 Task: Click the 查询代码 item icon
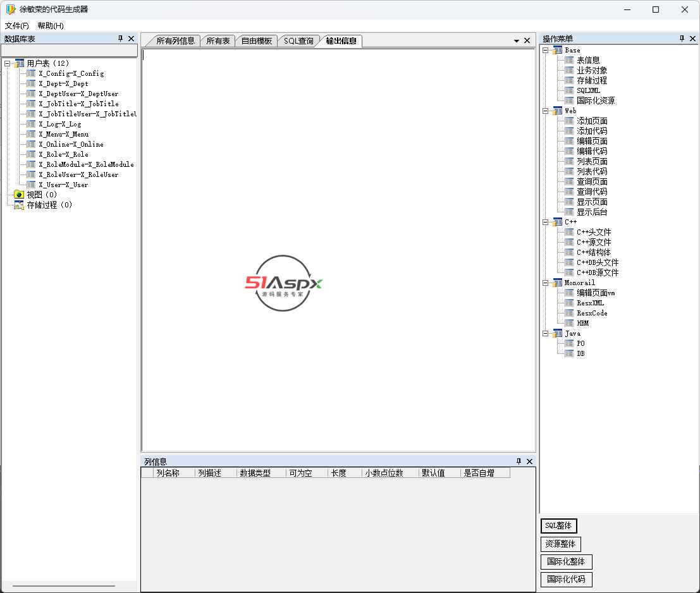click(x=569, y=192)
